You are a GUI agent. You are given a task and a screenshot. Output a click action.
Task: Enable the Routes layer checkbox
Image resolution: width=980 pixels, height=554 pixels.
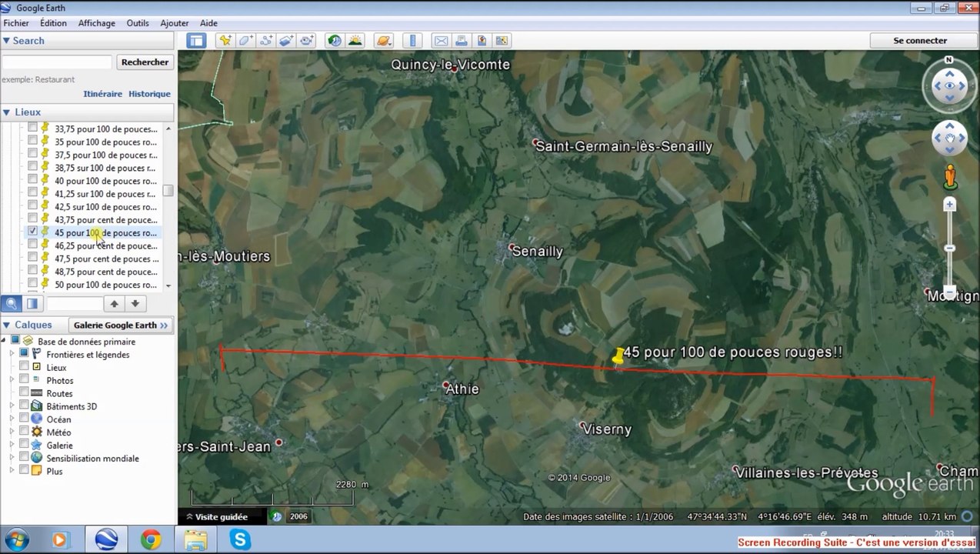[x=24, y=392]
